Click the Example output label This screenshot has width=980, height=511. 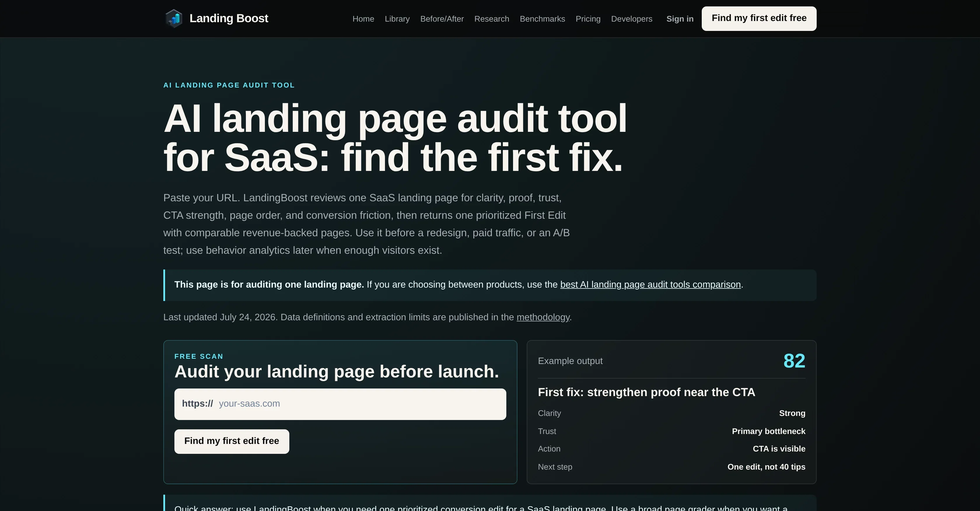click(x=570, y=361)
